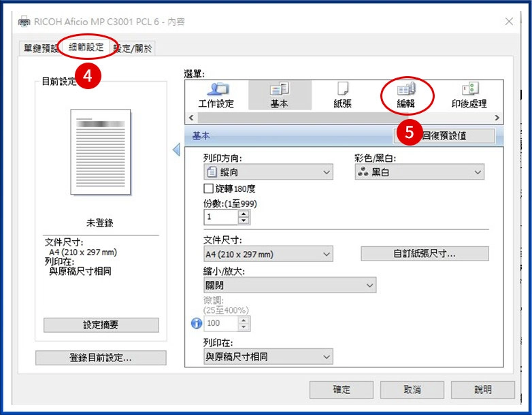
Task: Click the 份數 input field
Action: pyautogui.click(x=221, y=217)
